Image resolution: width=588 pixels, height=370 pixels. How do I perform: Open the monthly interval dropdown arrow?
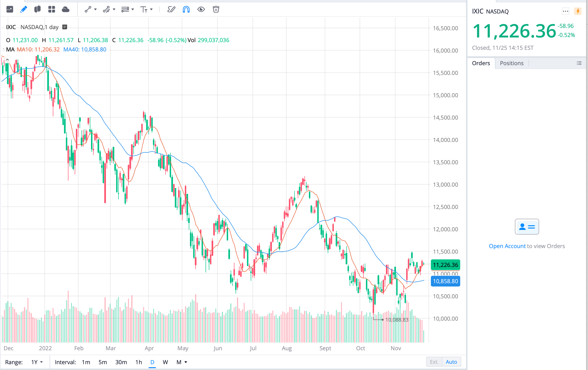coord(186,362)
